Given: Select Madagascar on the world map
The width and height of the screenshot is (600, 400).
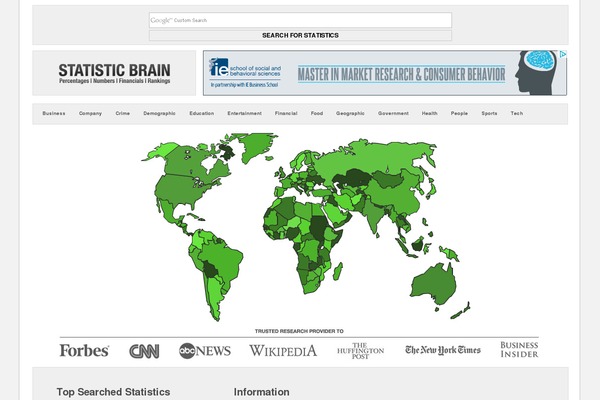Looking at the screenshot, I should [x=338, y=271].
